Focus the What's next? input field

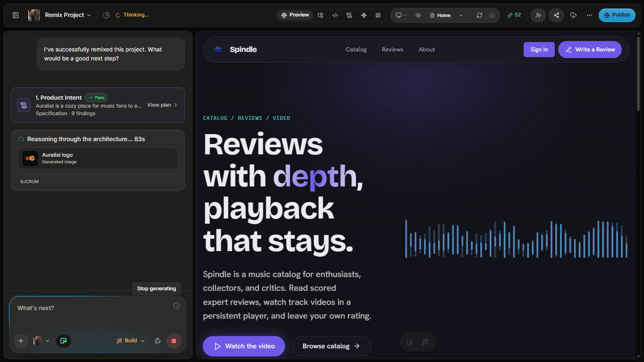pyautogui.click(x=94, y=308)
